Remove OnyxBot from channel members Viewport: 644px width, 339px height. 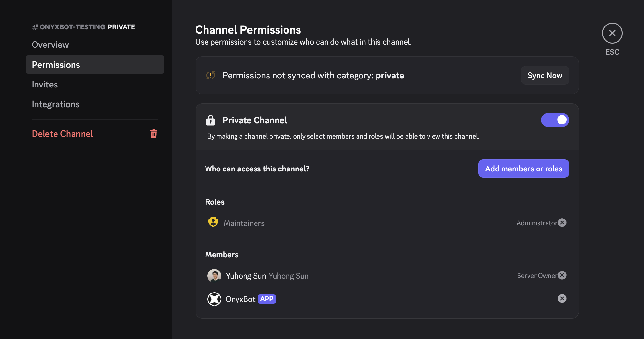click(x=562, y=298)
